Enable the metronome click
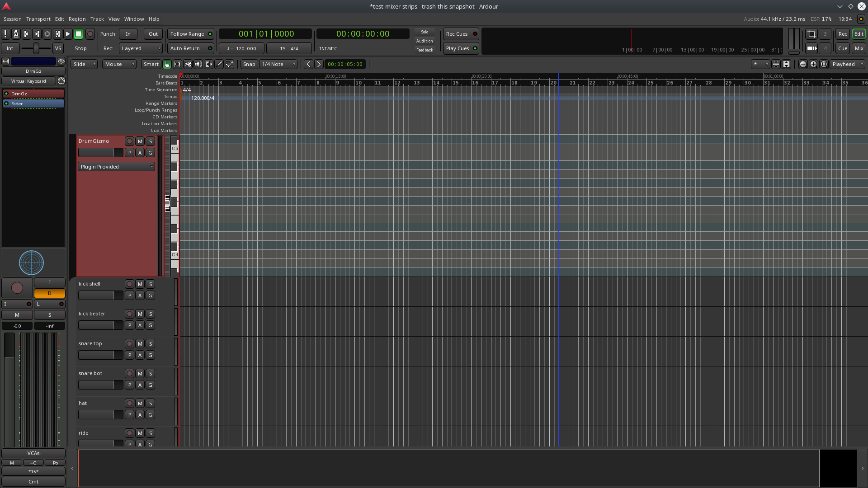This screenshot has height=488, width=868. coord(16,34)
